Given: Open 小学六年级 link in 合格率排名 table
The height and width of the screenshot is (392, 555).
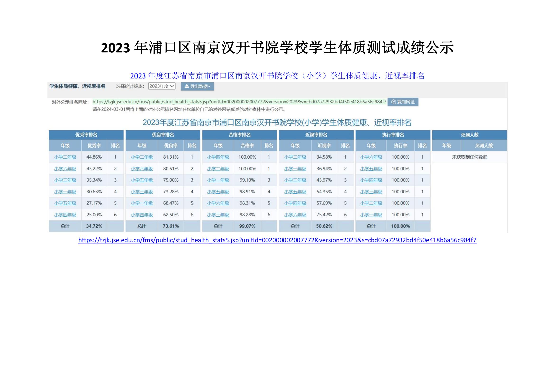Looking at the screenshot, I should pyautogui.click(x=218, y=203).
